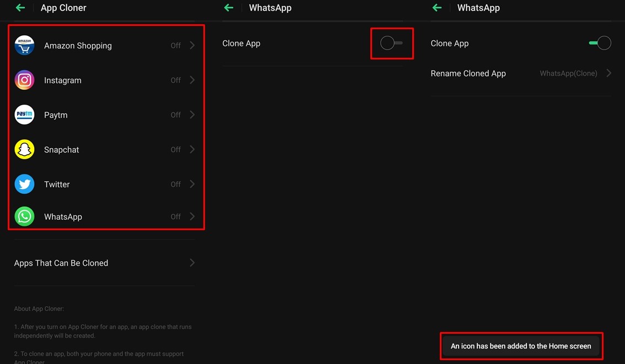The image size is (625, 364).
Task: Tap the WhatsApp app icon in list
Action: (x=24, y=216)
